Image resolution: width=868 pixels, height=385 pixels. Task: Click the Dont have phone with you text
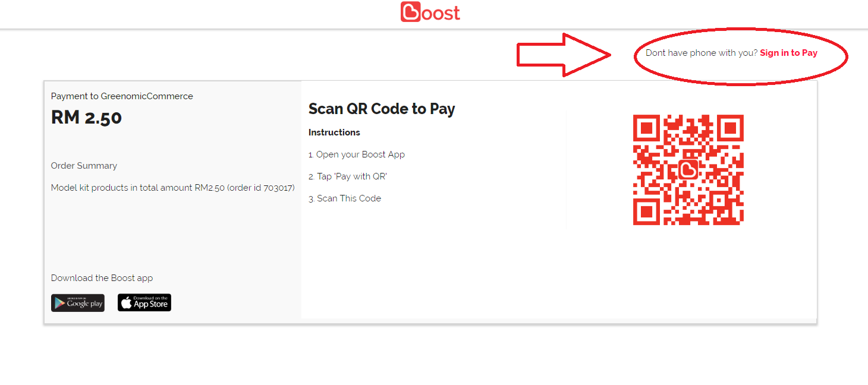point(702,53)
